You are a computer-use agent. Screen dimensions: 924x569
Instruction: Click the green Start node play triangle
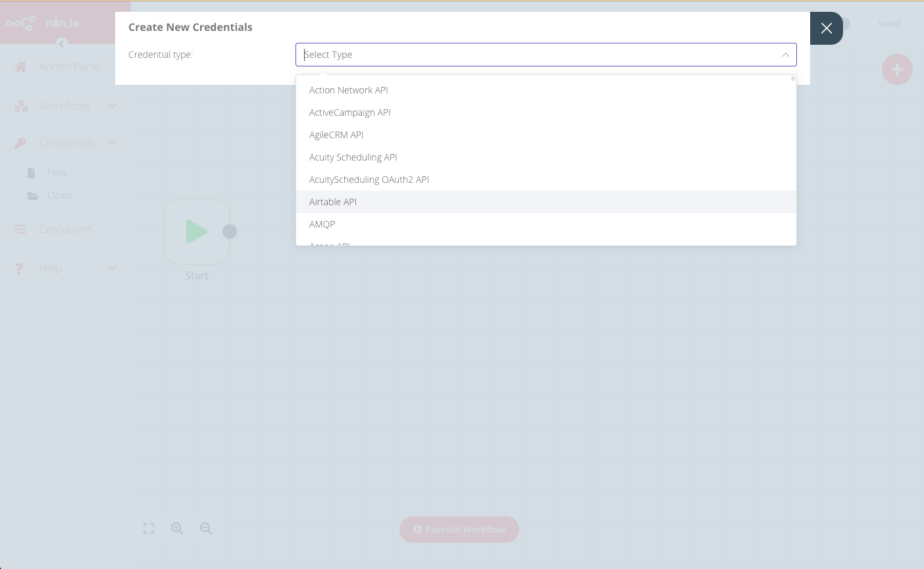pos(196,231)
